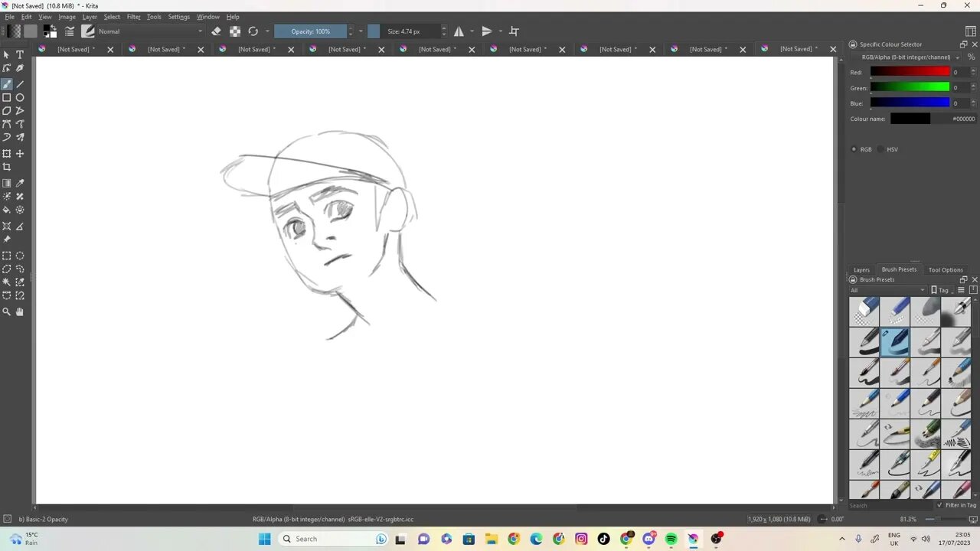
Task: Adjust the Opacity 100% slider
Action: tap(310, 31)
